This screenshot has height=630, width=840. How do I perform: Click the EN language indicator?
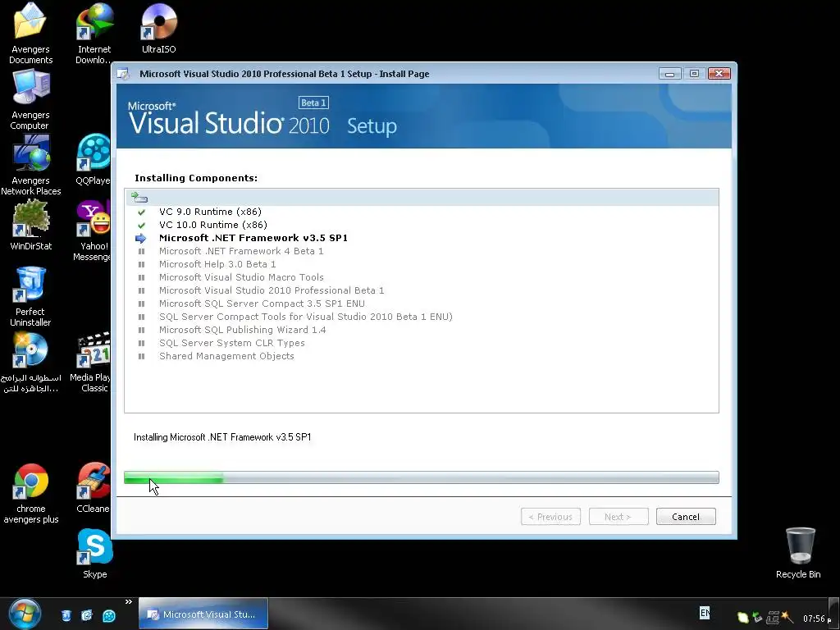pyautogui.click(x=705, y=612)
